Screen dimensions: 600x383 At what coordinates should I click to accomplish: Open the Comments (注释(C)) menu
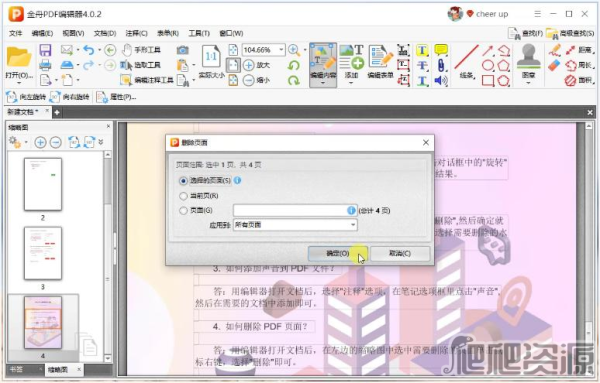136,33
